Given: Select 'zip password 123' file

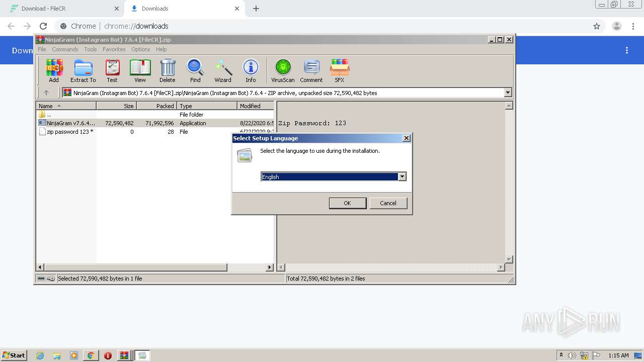Looking at the screenshot, I should [x=155, y=132].
